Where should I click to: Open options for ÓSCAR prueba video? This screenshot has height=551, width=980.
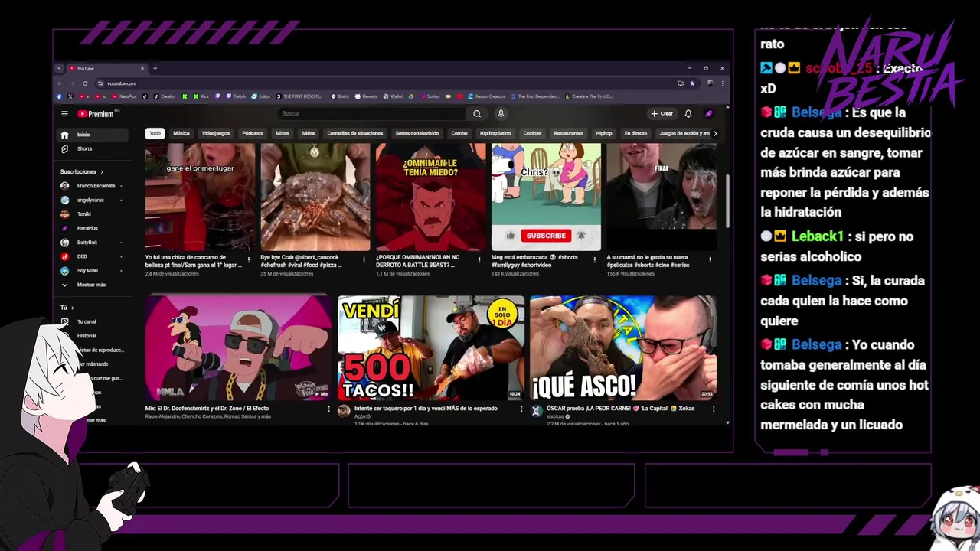coord(713,409)
